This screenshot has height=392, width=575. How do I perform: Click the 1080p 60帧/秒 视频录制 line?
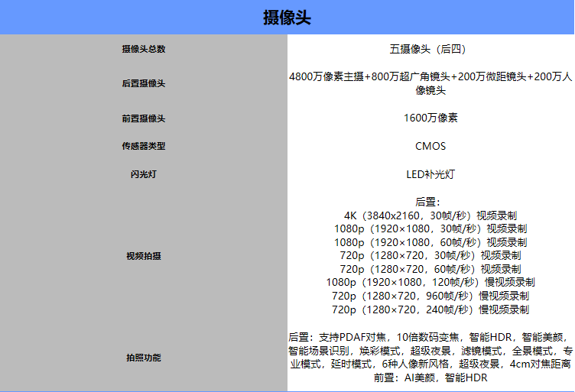430,242
